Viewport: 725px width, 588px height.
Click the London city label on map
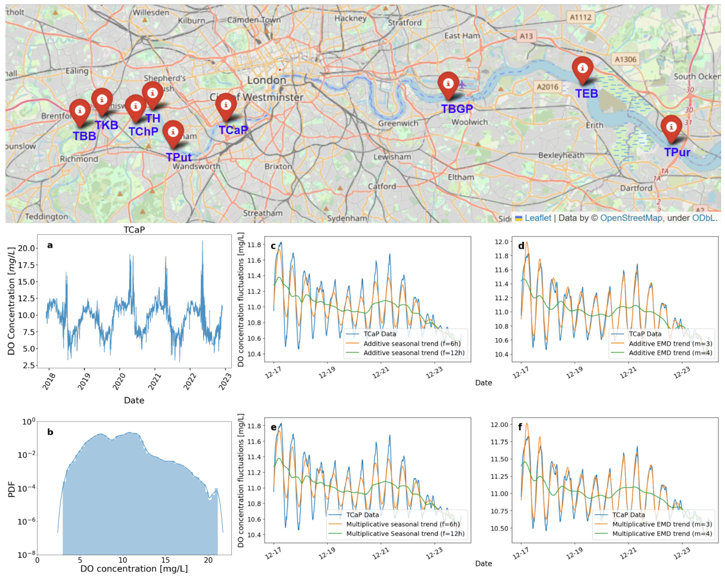[x=266, y=80]
